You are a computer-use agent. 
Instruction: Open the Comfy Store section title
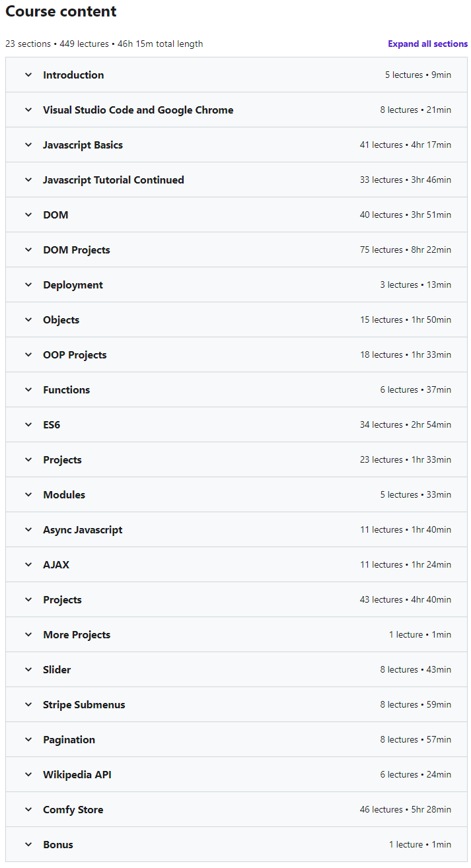[x=73, y=810]
